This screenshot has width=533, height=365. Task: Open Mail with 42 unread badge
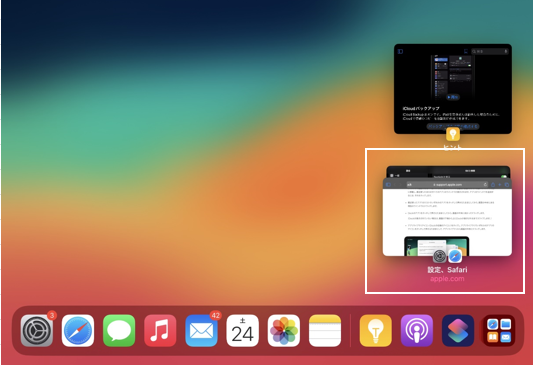[x=201, y=330]
